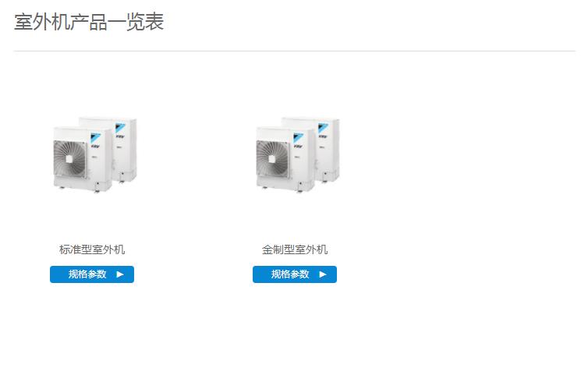Click the fan grille of 标准型 front unit
This screenshot has width=588, height=375.
point(69,158)
